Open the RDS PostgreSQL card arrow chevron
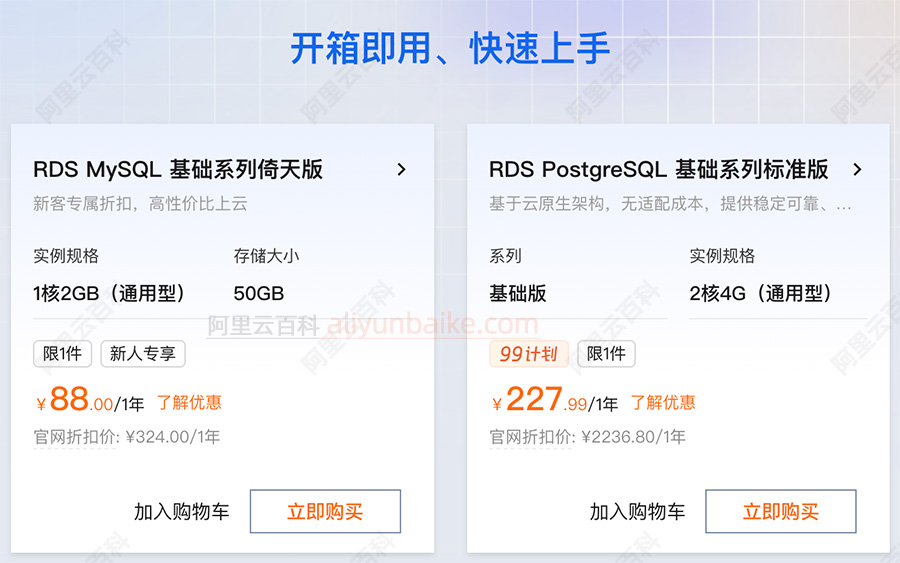Image resolution: width=900 pixels, height=563 pixels. 857,170
